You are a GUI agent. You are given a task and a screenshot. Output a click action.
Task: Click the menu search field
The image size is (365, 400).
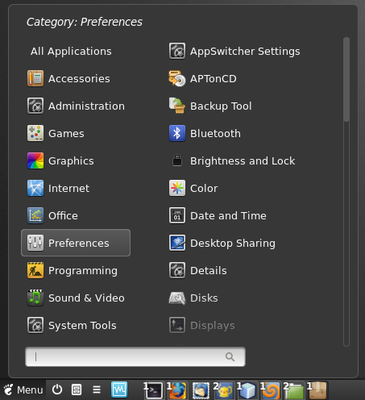click(x=135, y=357)
